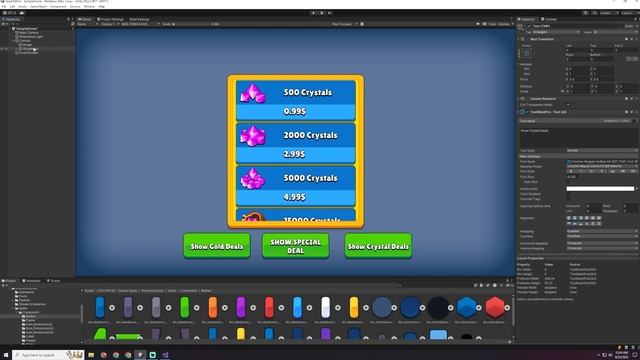Open the Canvas Renderer component's help icon
Image resolution: width=640 pixels, height=360 pixels.
(x=627, y=99)
